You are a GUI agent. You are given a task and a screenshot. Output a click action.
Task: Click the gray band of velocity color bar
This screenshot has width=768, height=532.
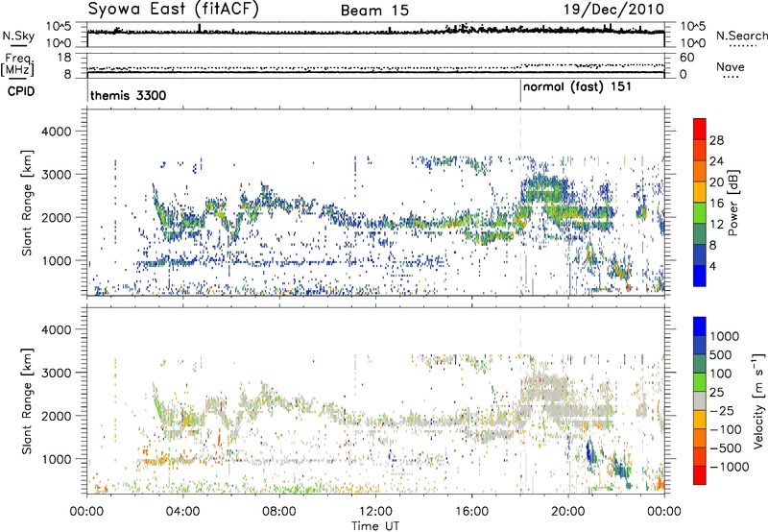pos(700,400)
